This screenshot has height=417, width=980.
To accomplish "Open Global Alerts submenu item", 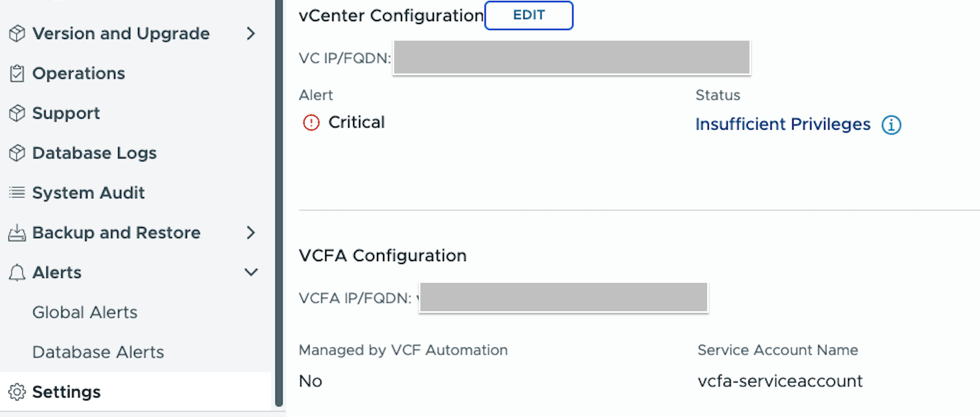I will tap(85, 312).
